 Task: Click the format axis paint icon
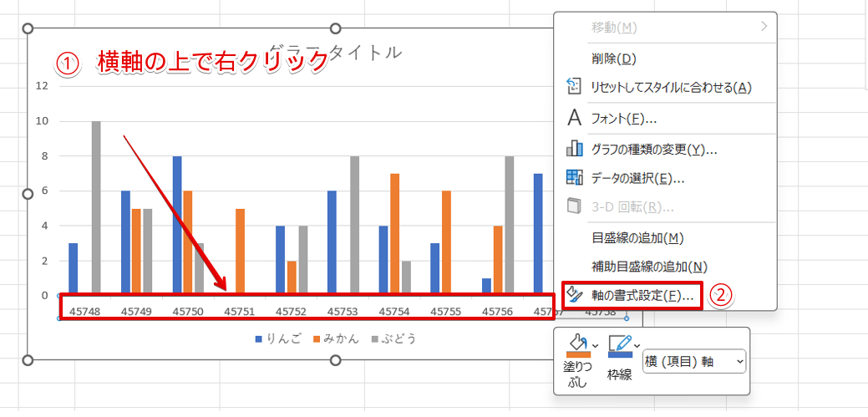tap(574, 295)
